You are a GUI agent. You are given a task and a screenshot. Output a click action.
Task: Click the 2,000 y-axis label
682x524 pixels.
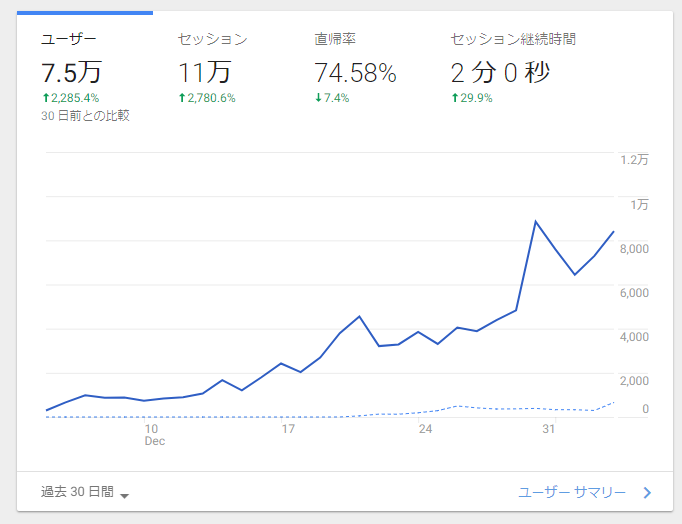point(634,380)
